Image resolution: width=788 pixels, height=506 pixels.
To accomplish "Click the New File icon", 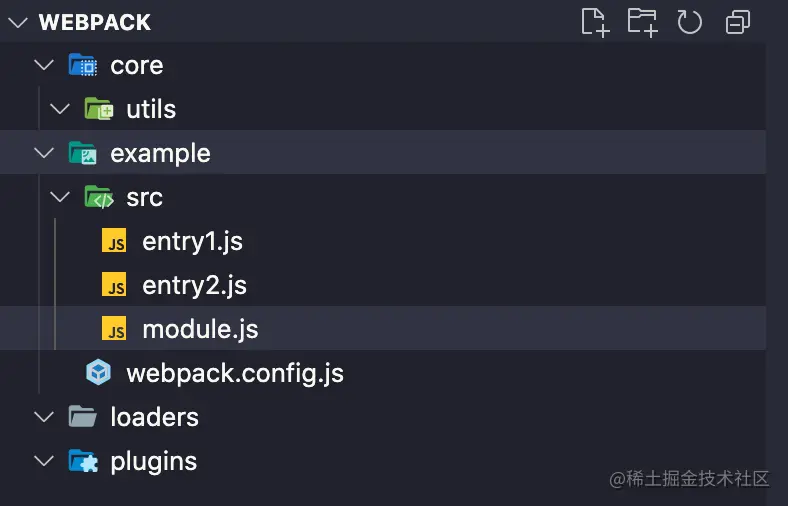I will (595, 22).
